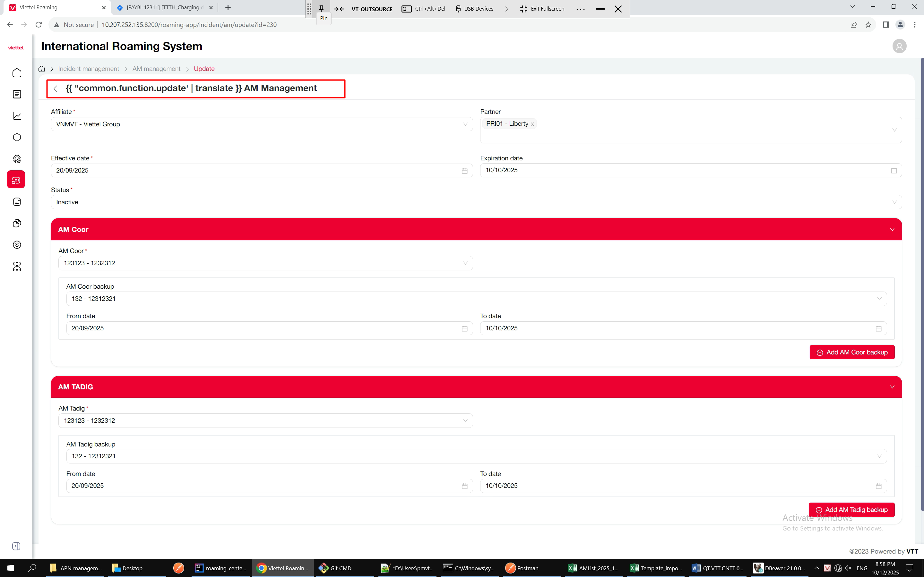Viewport: 924px width, 577px height.
Task: Click the user avatar icon top right
Action: [x=899, y=46]
